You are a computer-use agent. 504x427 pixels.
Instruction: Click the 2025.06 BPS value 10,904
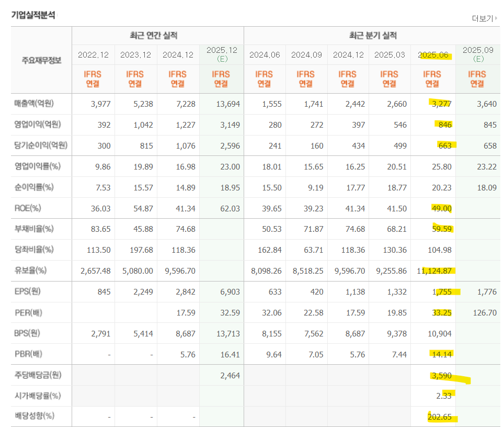439,334
